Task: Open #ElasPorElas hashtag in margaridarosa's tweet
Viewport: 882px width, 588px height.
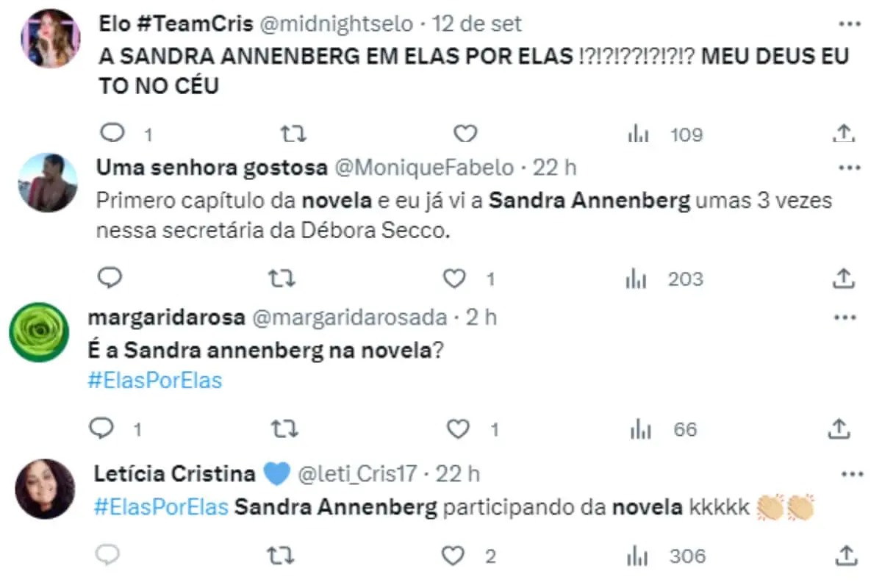Action: tap(154, 381)
